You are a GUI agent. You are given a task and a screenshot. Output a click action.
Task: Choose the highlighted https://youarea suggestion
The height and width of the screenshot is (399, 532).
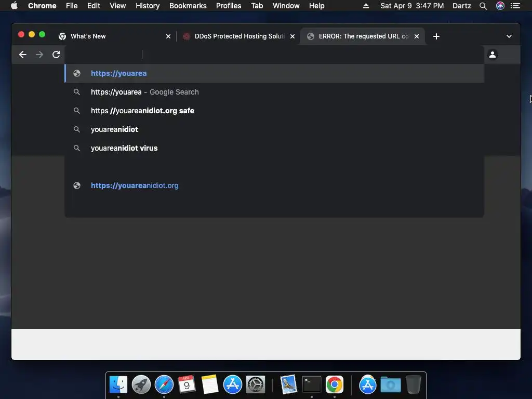[x=274, y=73]
